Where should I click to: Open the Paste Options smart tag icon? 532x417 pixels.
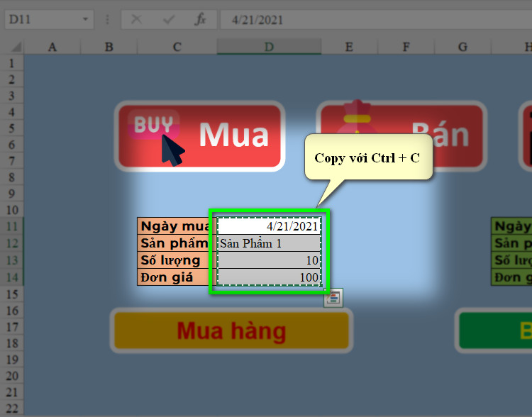tap(333, 298)
